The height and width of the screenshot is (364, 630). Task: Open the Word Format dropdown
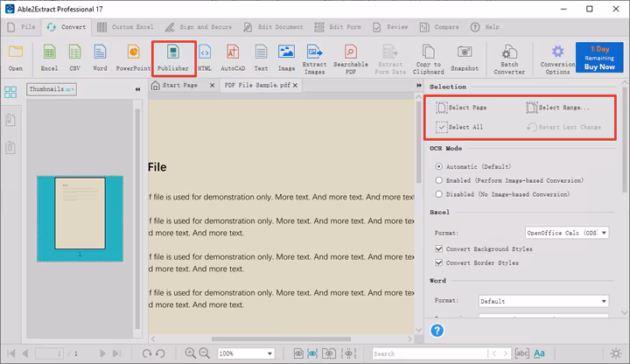[x=543, y=301]
